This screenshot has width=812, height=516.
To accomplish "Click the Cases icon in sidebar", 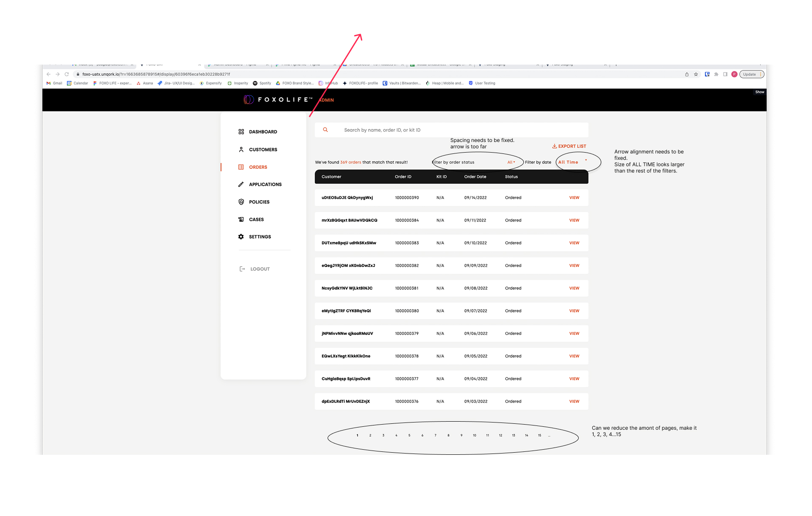I will click(x=241, y=219).
